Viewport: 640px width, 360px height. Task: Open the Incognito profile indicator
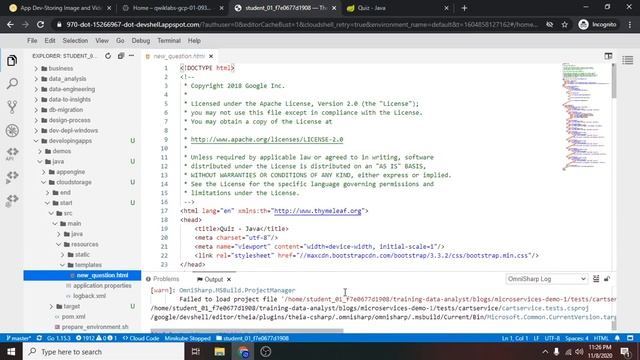coord(597,24)
